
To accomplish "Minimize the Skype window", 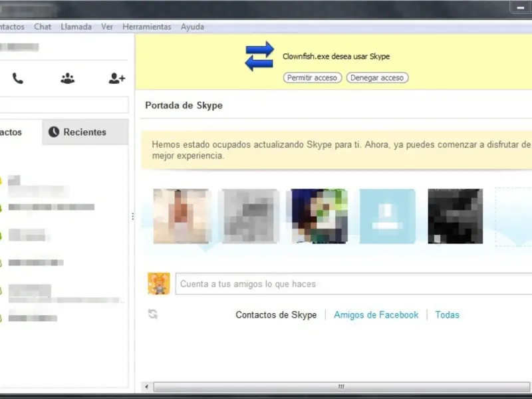I will [521, 7].
